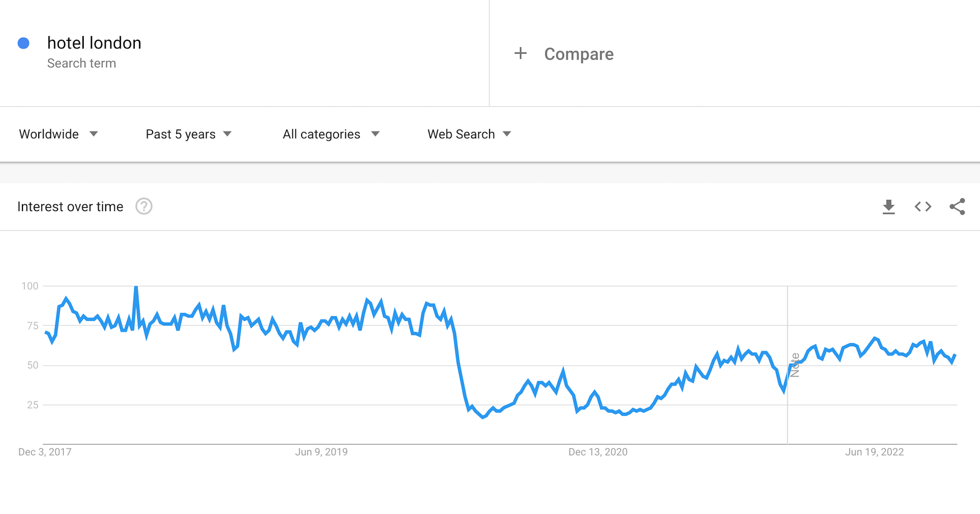980x514 pixels.
Task: Click the plus icon next to Compare
Action: point(520,53)
